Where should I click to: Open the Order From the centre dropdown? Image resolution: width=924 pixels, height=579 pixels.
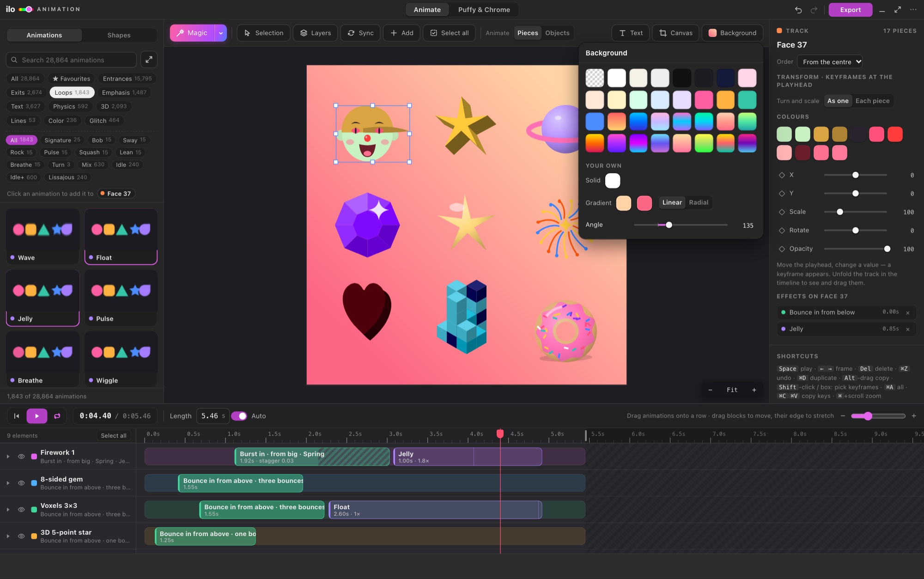pyautogui.click(x=830, y=62)
